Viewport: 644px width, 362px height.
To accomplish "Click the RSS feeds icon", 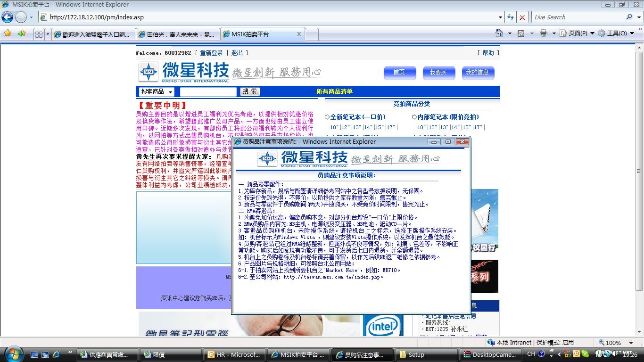I will 521,33.
